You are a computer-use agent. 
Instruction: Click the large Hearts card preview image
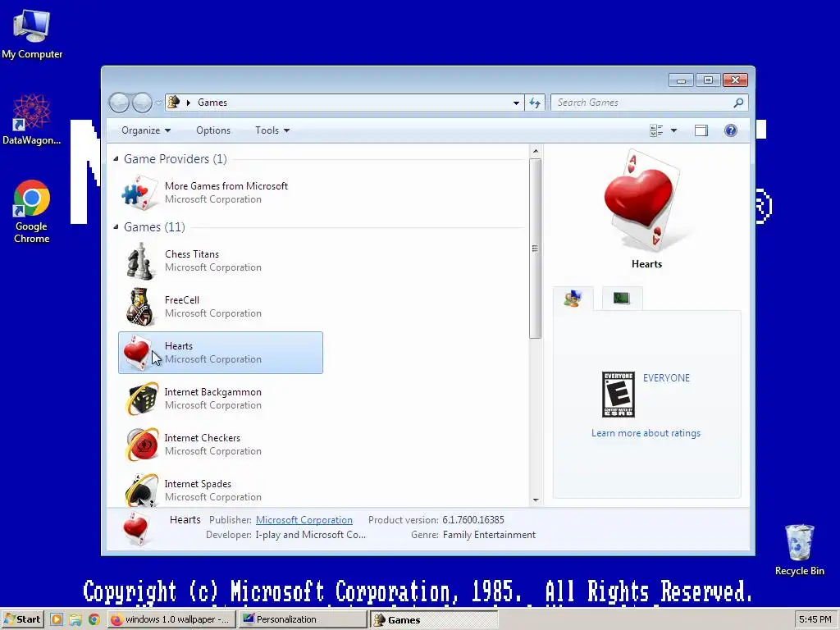pyautogui.click(x=642, y=200)
